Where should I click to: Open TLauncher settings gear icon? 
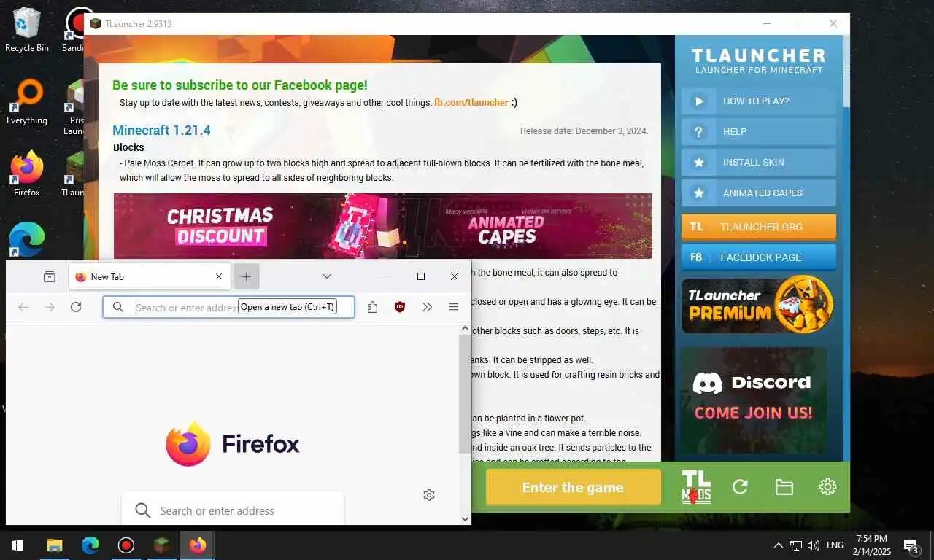pos(827,487)
